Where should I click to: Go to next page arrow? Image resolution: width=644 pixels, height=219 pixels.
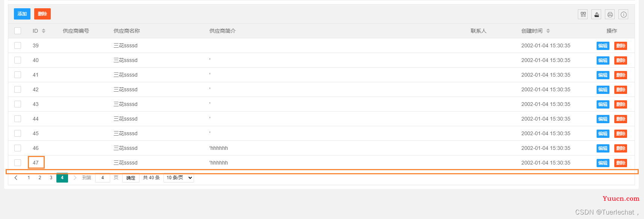(x=75, y=178)
